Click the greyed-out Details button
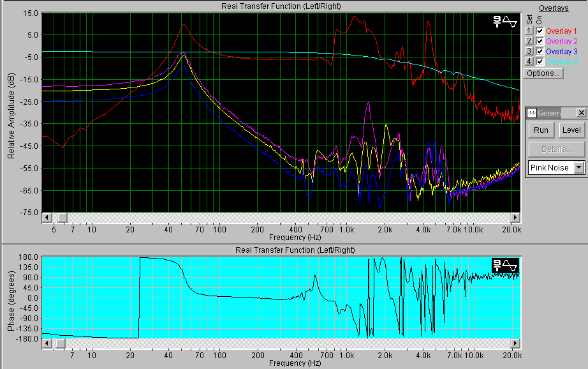 click(557, 149)
